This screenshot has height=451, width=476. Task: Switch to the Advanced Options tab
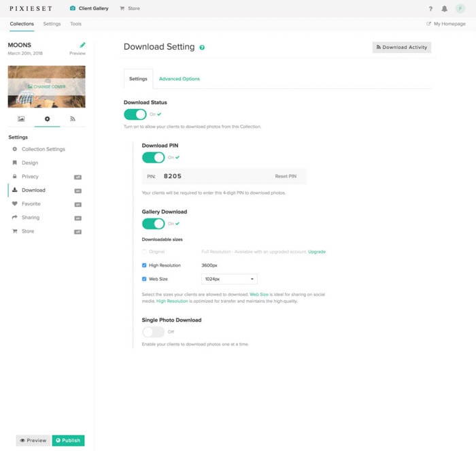(x=180, y=79)
